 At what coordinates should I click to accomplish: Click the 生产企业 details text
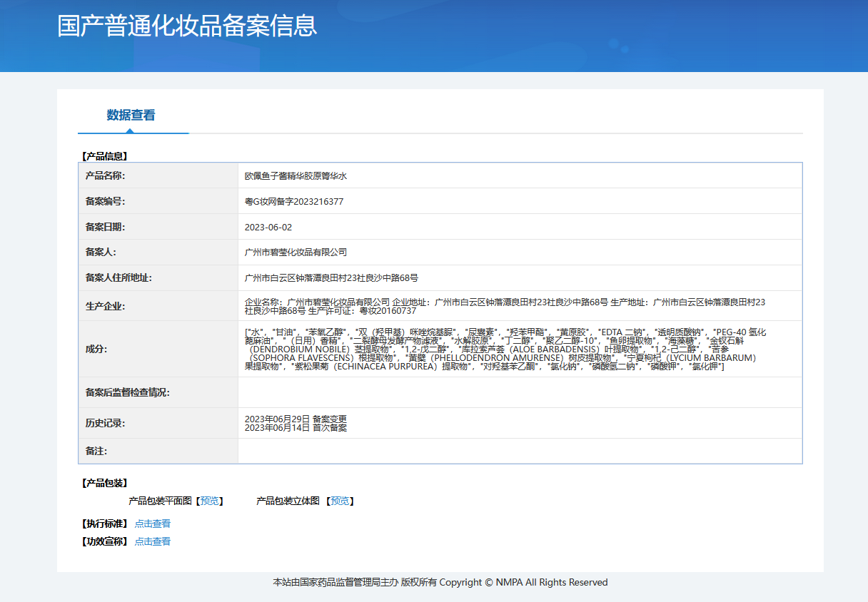tap(504, 307)
